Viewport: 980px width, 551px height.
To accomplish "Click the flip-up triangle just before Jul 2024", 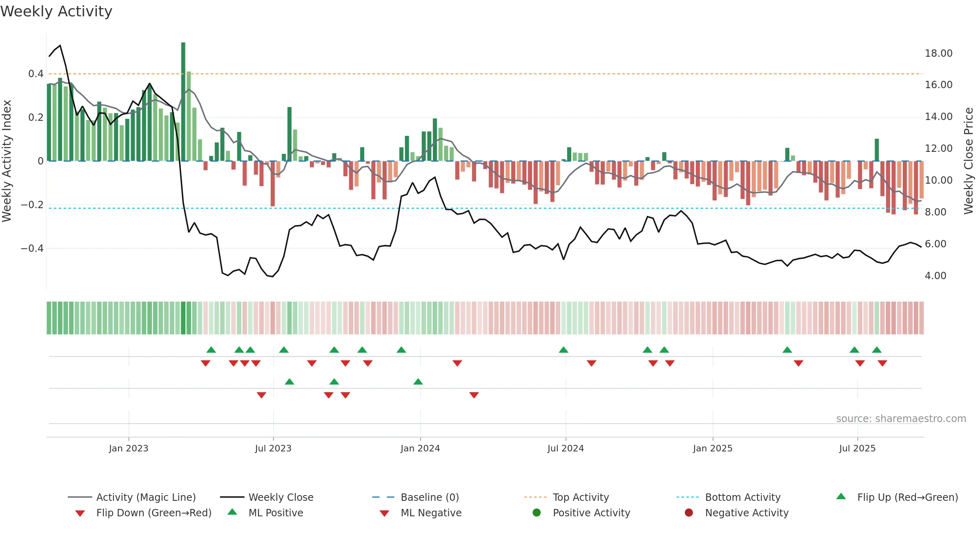I will (x=563, y=350).
